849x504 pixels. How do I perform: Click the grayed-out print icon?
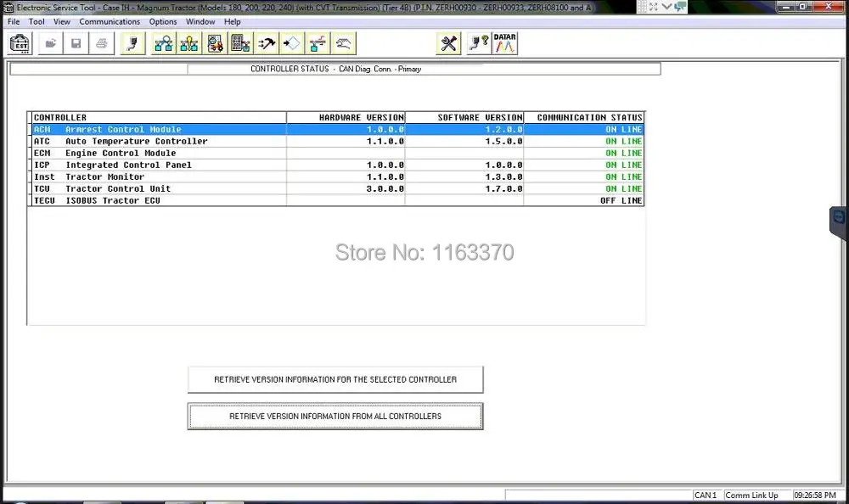pyautogui.click(x=102, y=44)
